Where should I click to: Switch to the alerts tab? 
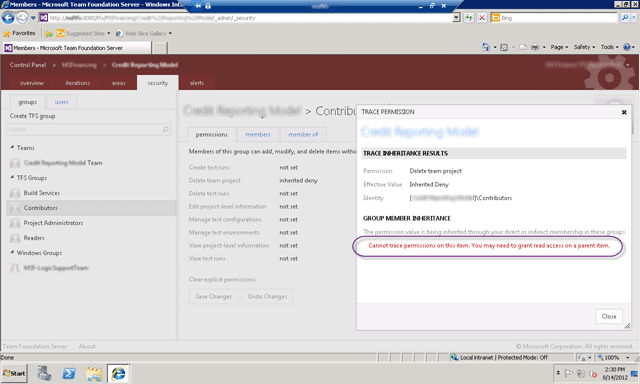pyautogui.click(x=197, y=83)
